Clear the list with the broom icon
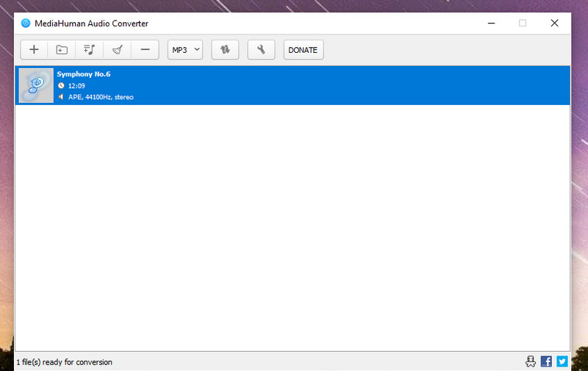Image resolution: width=588 pixels, height=371 pixels. [117, 50]
